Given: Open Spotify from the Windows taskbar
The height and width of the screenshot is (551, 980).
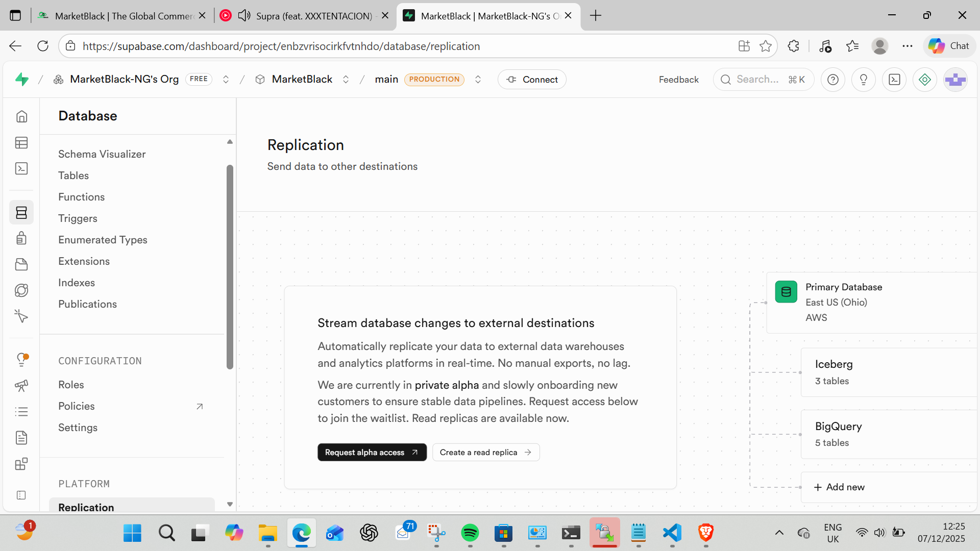Looking at the screenshot, I should (470, 533).
